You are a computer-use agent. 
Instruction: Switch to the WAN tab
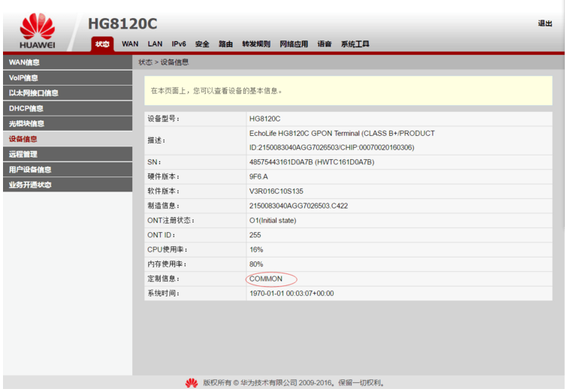(130, 44)
